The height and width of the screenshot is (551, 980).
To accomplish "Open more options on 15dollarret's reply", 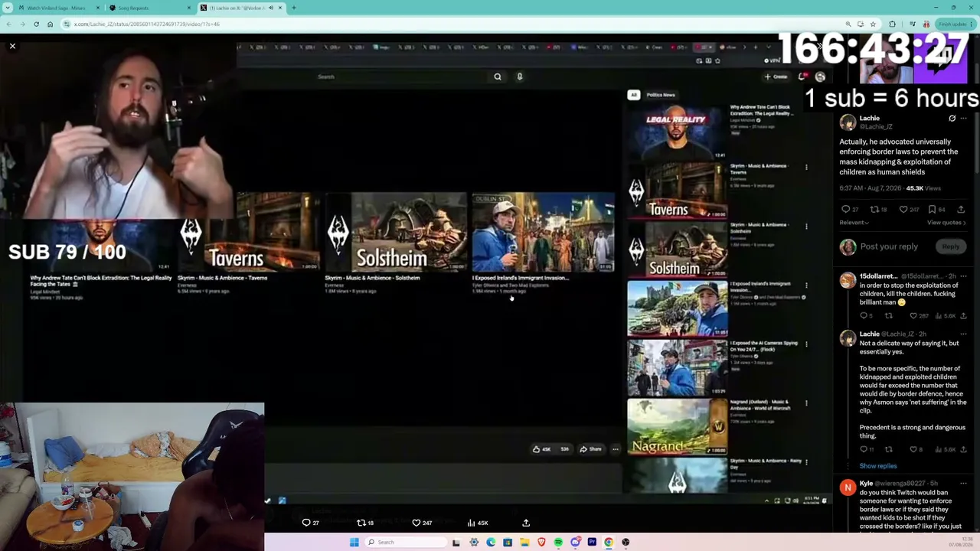I will coord(963,276).
